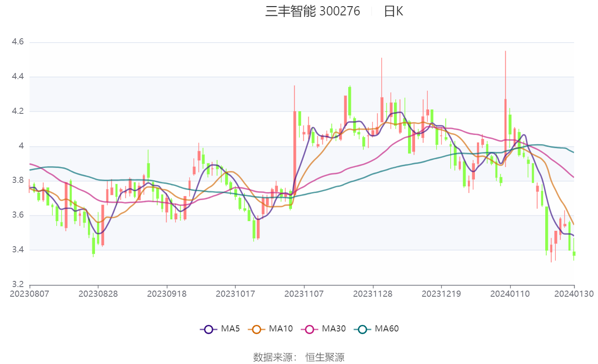This screenshot has width=598, height=364.
Task: Click the x-axis date label 20231017
Action: pos(235,294)
